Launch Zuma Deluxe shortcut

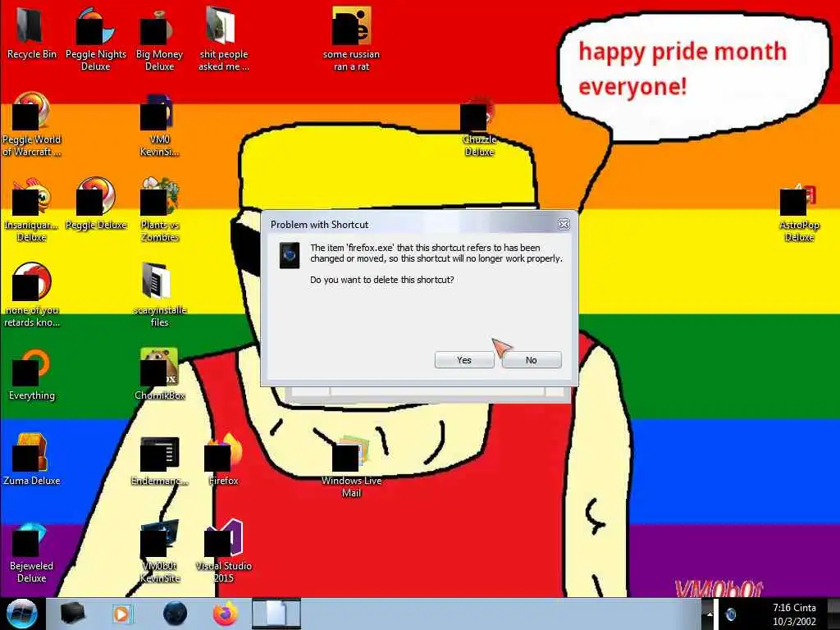31,460
